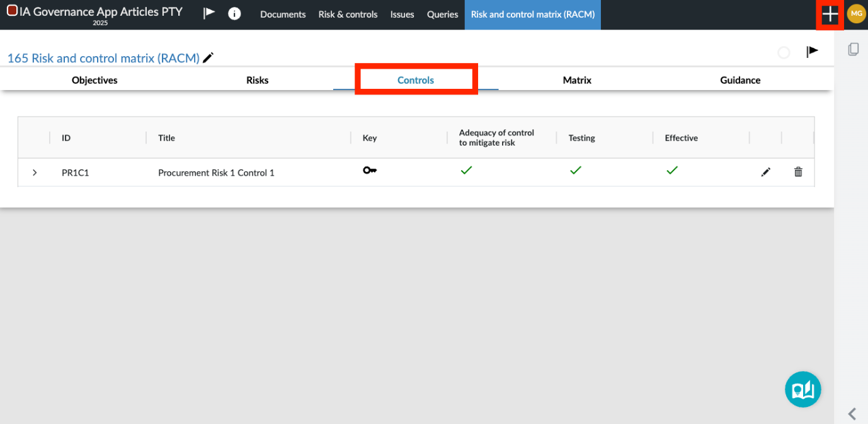Open Queries in top navigation

click(x=442, y=14)
